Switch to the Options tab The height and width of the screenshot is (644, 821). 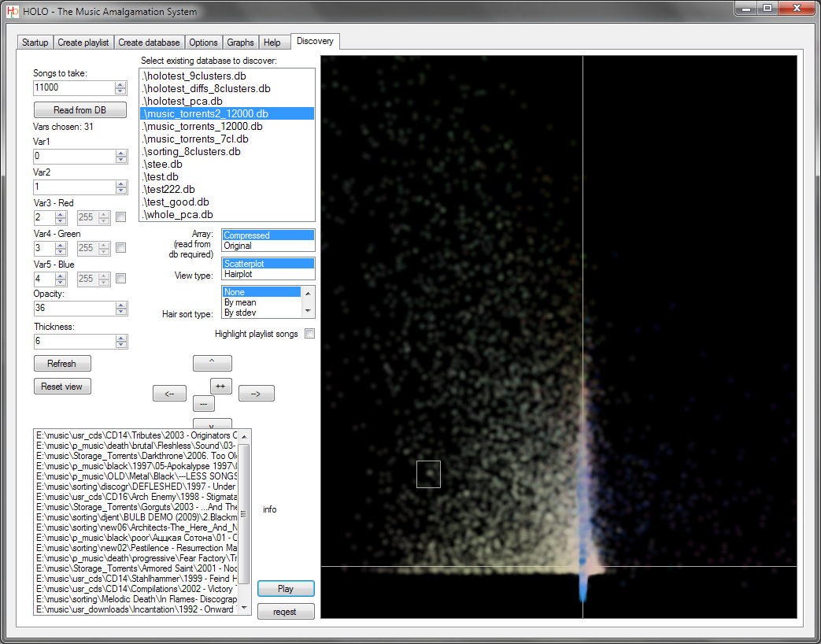point(203,43)
